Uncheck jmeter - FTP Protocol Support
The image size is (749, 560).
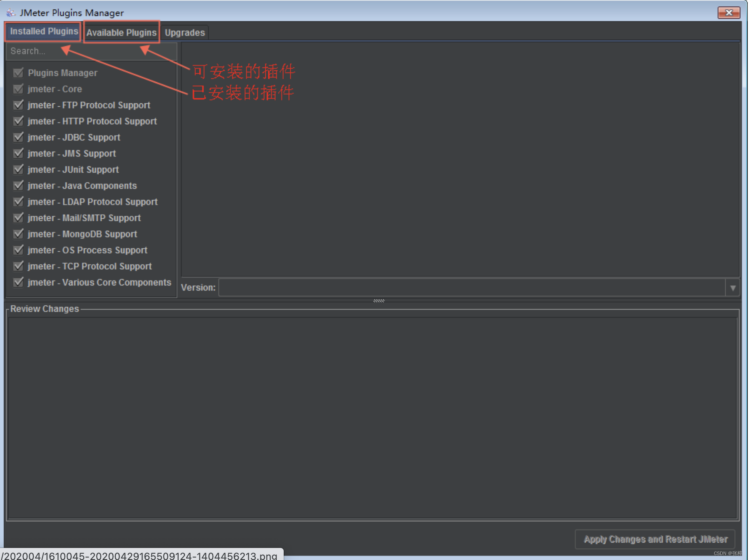click(18, 105)
